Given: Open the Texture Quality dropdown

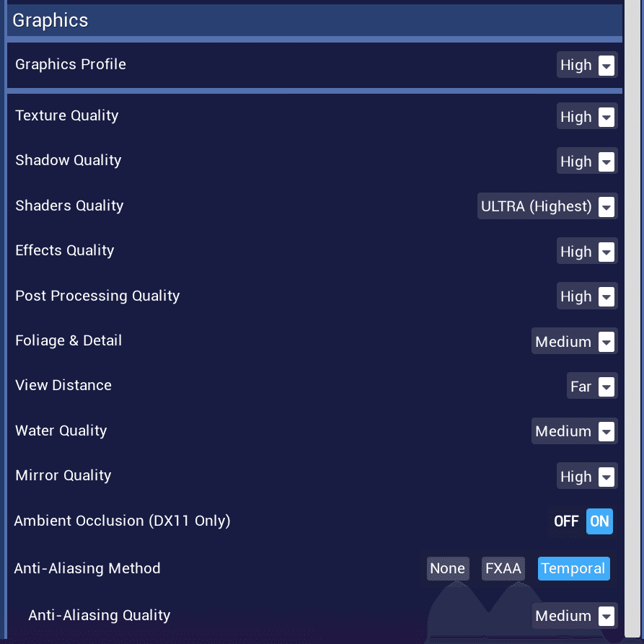Looking at the screenshot, I should pyautogui.click(x=586, y=116).
